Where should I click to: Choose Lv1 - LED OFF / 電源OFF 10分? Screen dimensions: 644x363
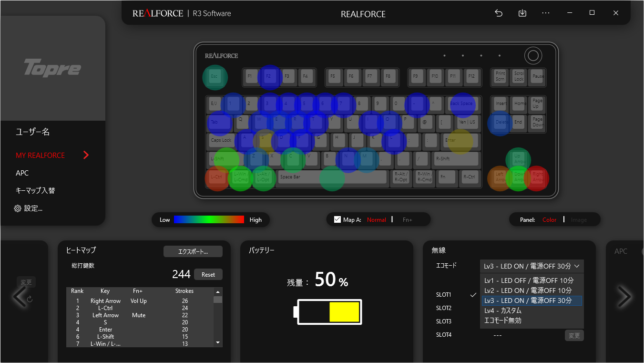click(x=532, y=280)
